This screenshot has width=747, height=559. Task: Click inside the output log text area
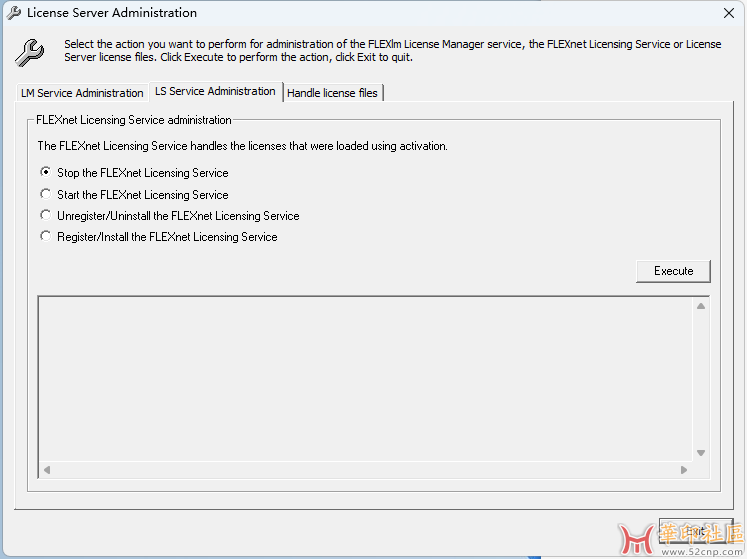pos(366,379)
